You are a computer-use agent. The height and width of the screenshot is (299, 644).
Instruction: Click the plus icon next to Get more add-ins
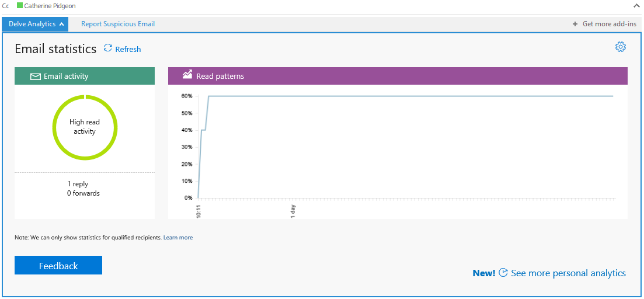[x=575, y=24]
